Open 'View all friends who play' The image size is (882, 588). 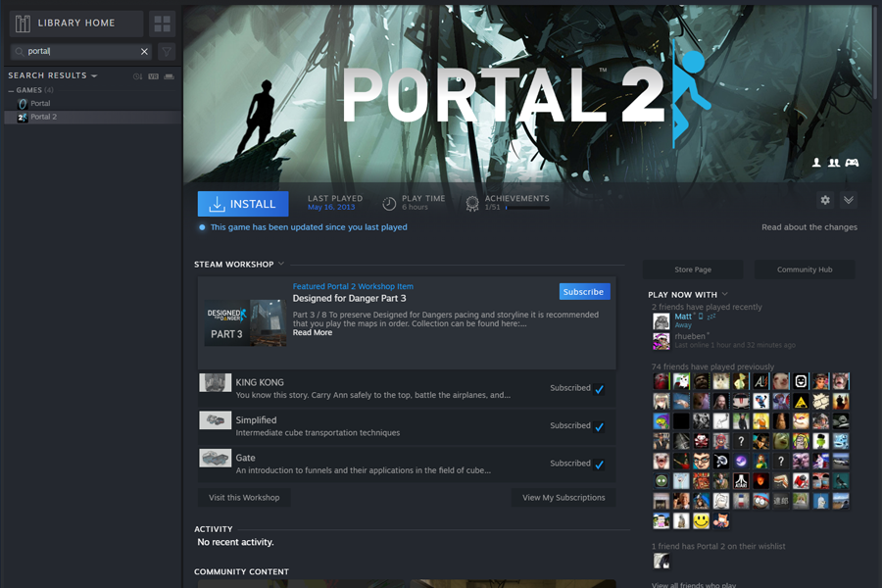(x=694, y=585)
